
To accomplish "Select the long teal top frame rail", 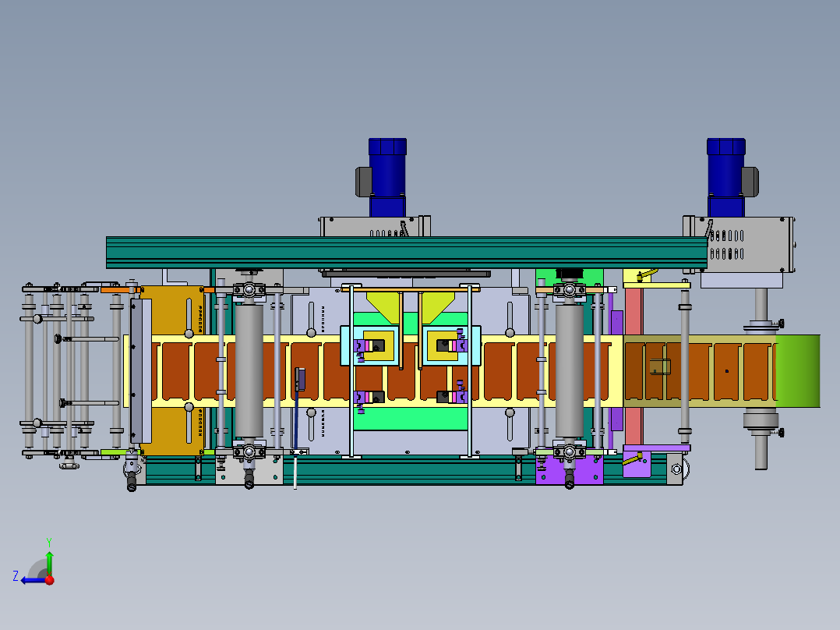I will [x=407, y=252].
